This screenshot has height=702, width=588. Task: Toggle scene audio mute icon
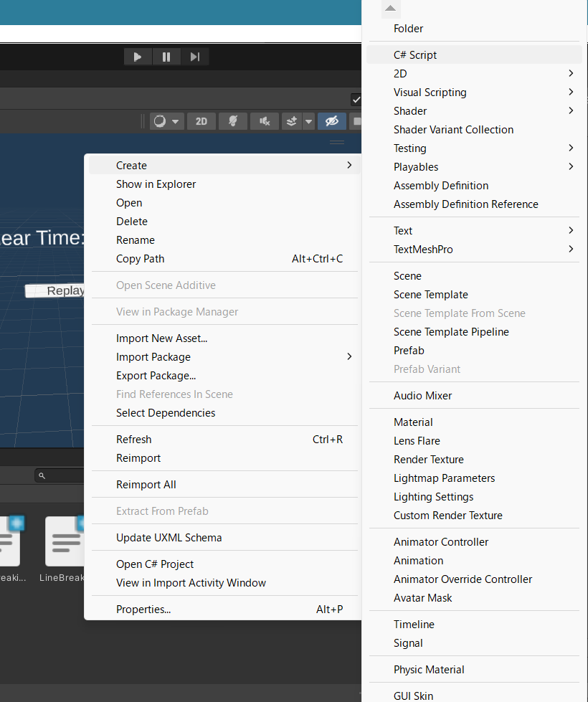click(265, 121)
